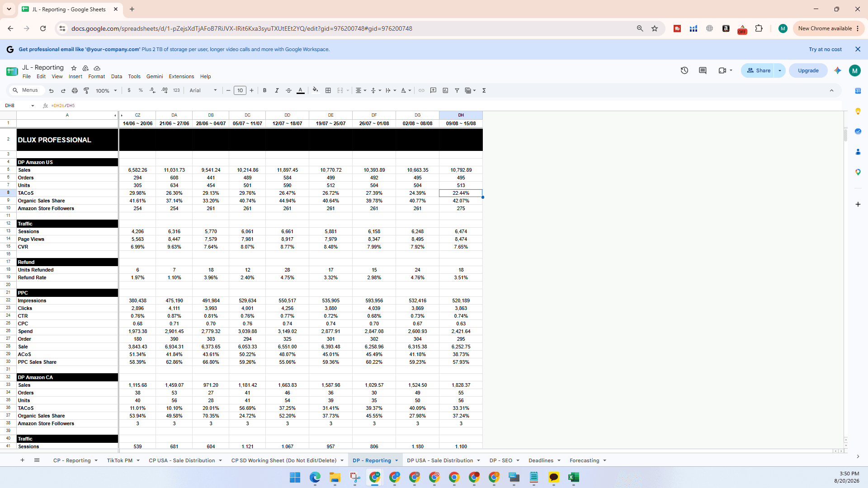Click the Insert chart icon
Viewport: 868px width, 488px height.
click(x=445, y=90)
